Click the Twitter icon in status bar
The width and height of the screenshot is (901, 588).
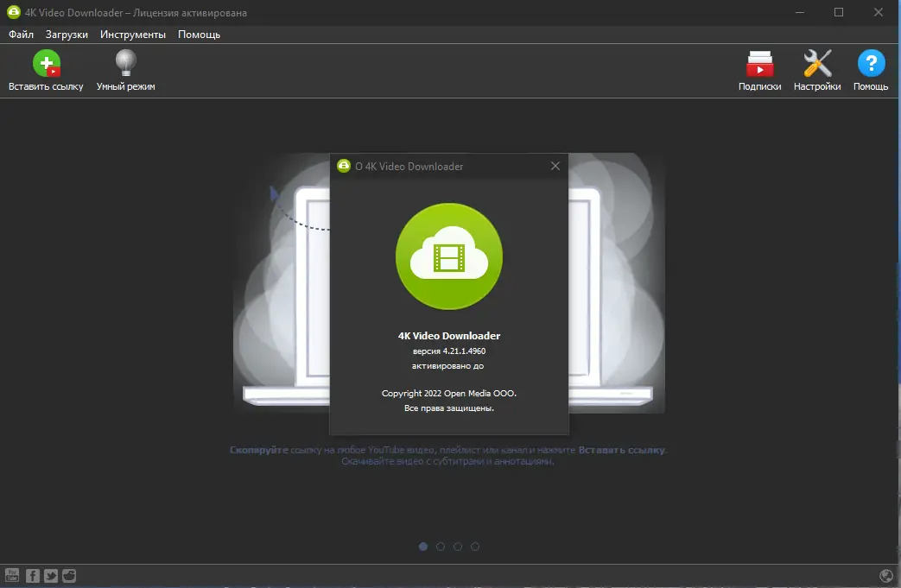(51, 575)
